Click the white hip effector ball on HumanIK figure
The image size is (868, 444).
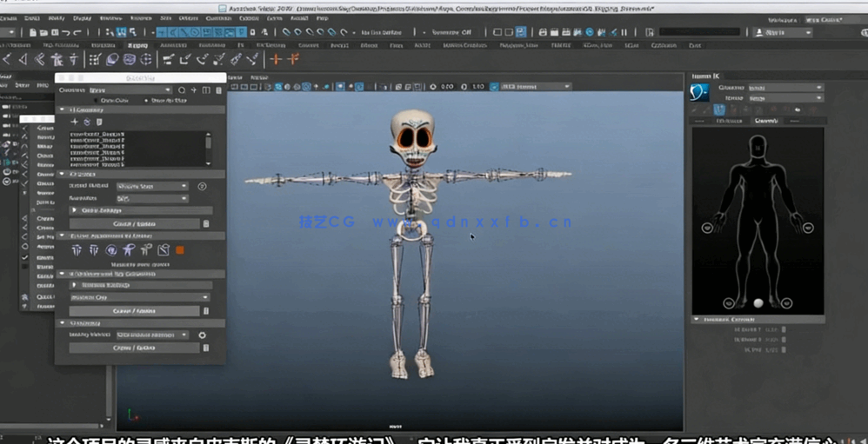point(757,302)
